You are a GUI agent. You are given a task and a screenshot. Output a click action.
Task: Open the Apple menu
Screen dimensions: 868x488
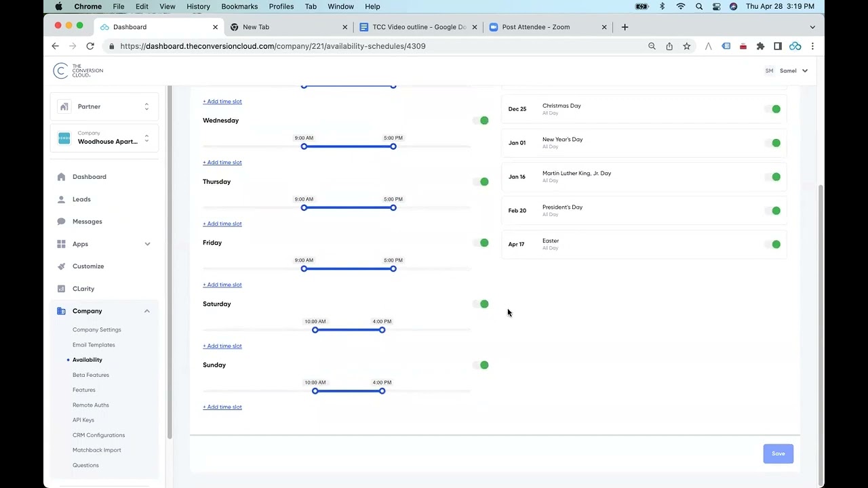pos(58,6)
